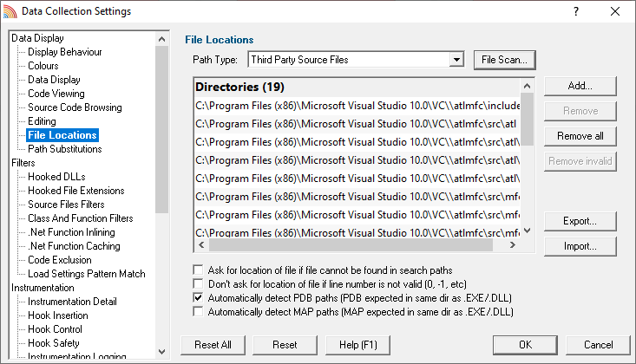Open .Net Function Inlining settings
The image size is (636, 364).
pyautogui.click(x=71, y=232)
